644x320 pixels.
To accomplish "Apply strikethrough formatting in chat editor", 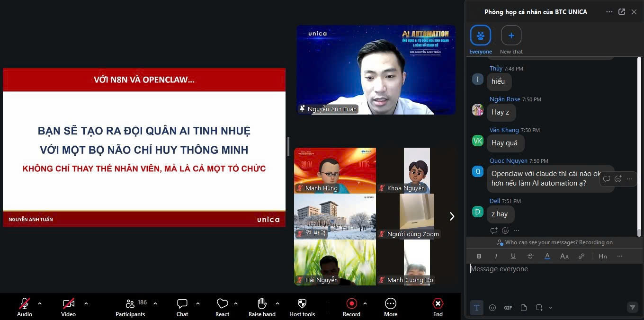I will click(x=530, y=256).
